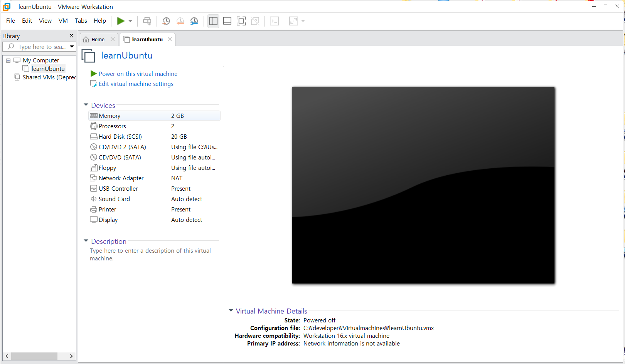This screenshot has height=364, width=625.
Task: Collapse the Virtual Machine Details section
Action: 231,310
